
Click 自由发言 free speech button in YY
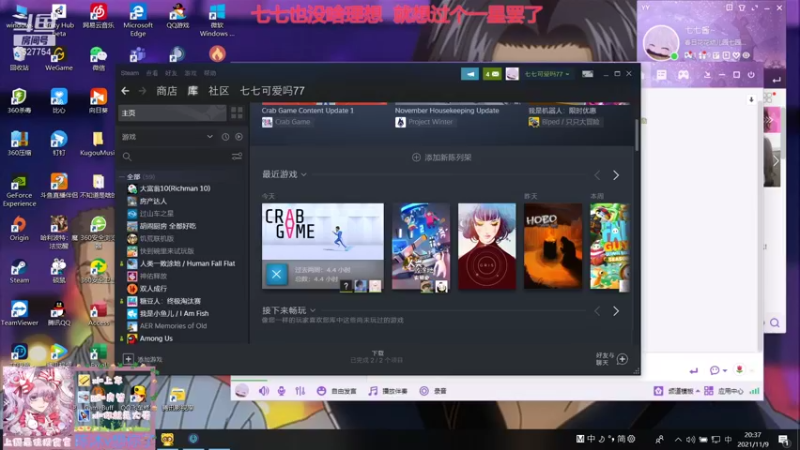[337, 391]
